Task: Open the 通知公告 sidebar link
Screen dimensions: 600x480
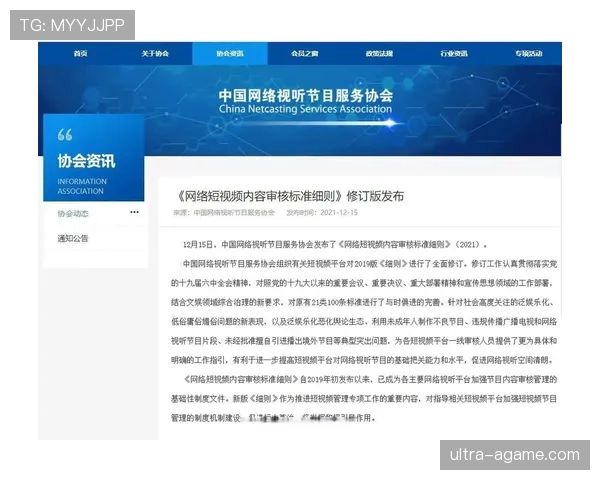Action: pos(73,238)
